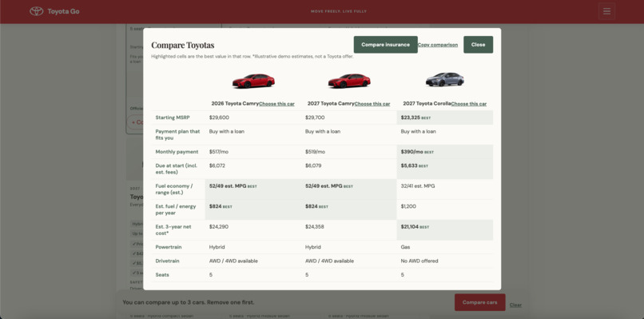Select the $1,200 fuel per year cell

(x=445, y=209)
